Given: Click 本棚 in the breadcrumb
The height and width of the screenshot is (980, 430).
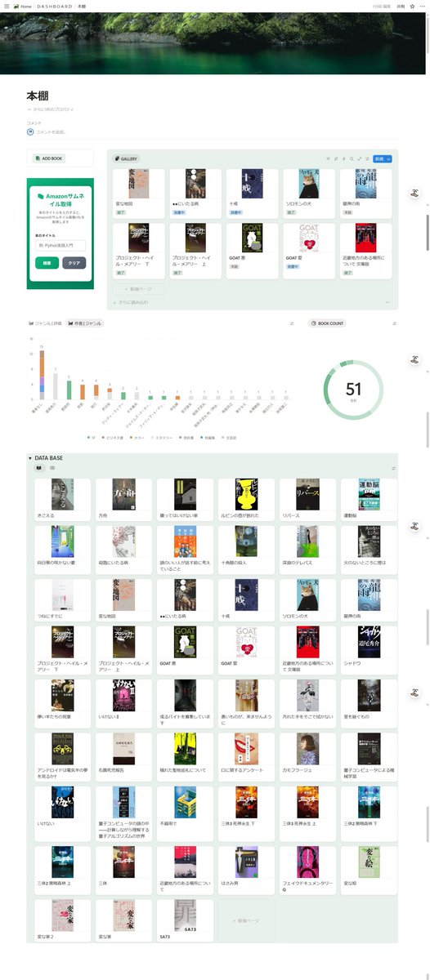Looking at the screenshot, I should 82,6.
